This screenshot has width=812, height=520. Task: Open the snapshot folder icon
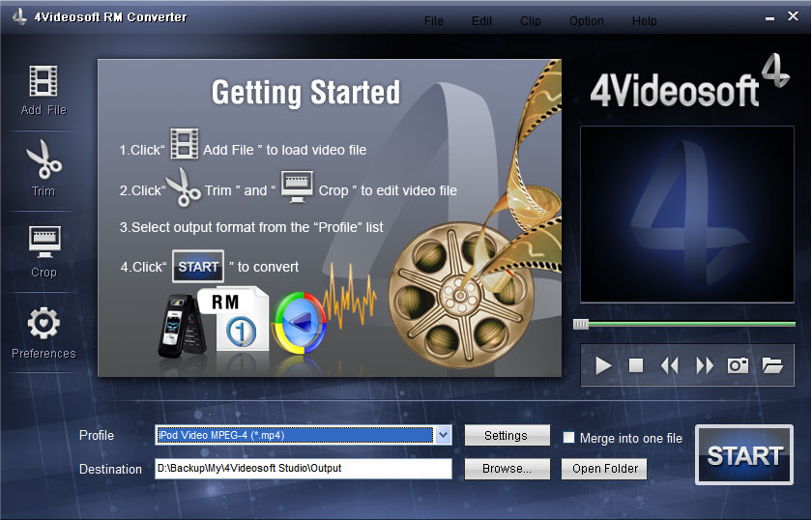click(772, 365)
